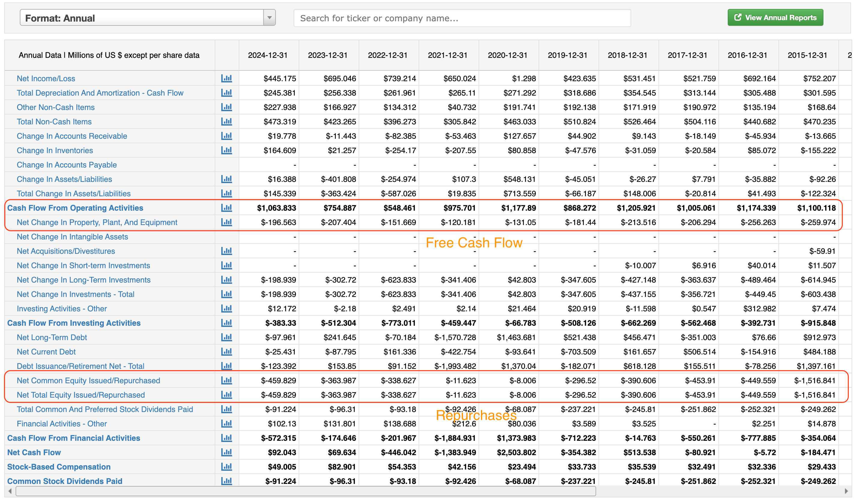Click the dropdown arrow beside Format: Annual
The image size is (860, 504).
pyautogui.click(x=269, y=18)
